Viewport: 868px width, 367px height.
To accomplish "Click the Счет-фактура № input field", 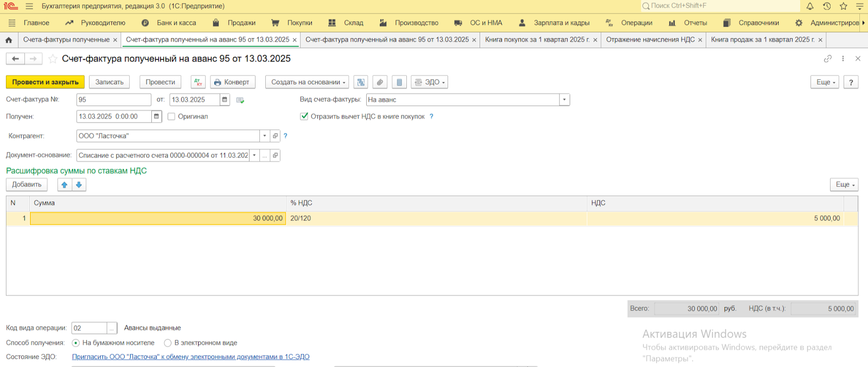I will tap(113, 100).
